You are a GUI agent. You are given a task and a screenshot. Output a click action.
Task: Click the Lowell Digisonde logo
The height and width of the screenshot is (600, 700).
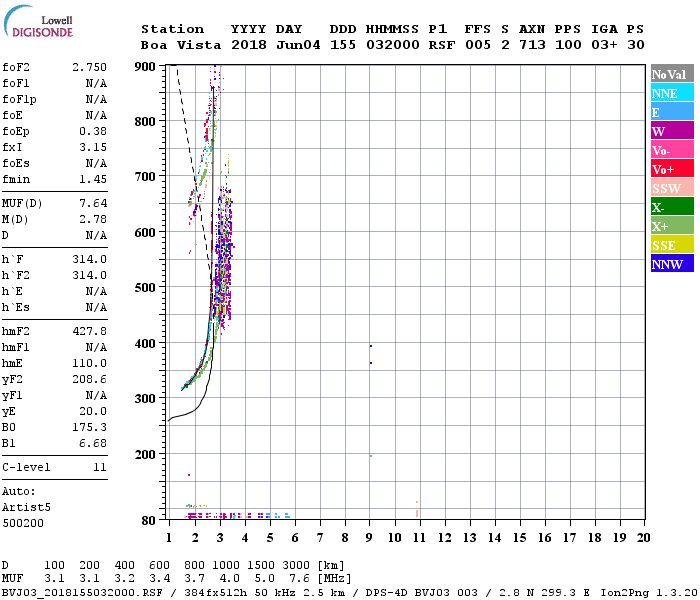coord(38,21)
